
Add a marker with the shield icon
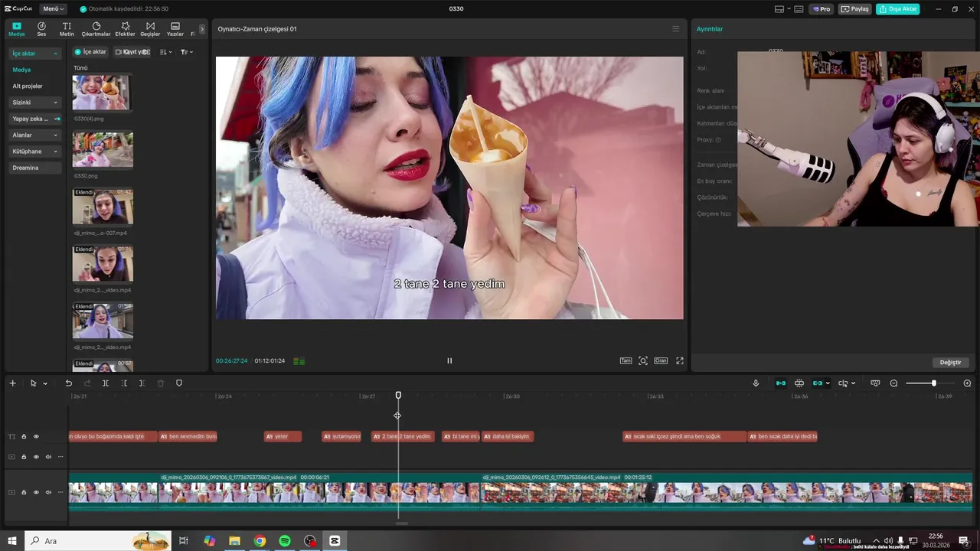(x=179, y=383)
